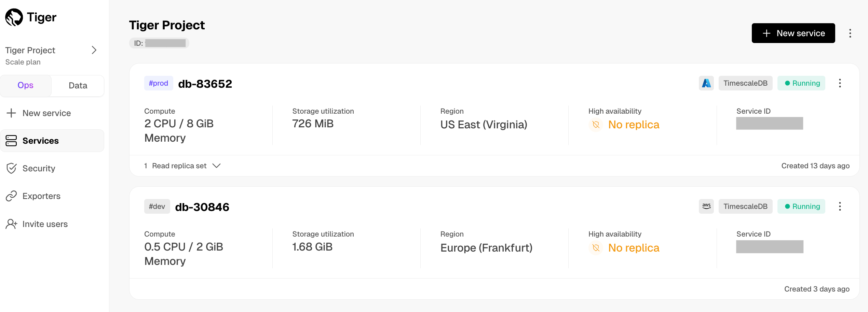Screen dimensions: 868x312
Task: Open the db-83652 three-dot options menu
Action: click(840, 83)
